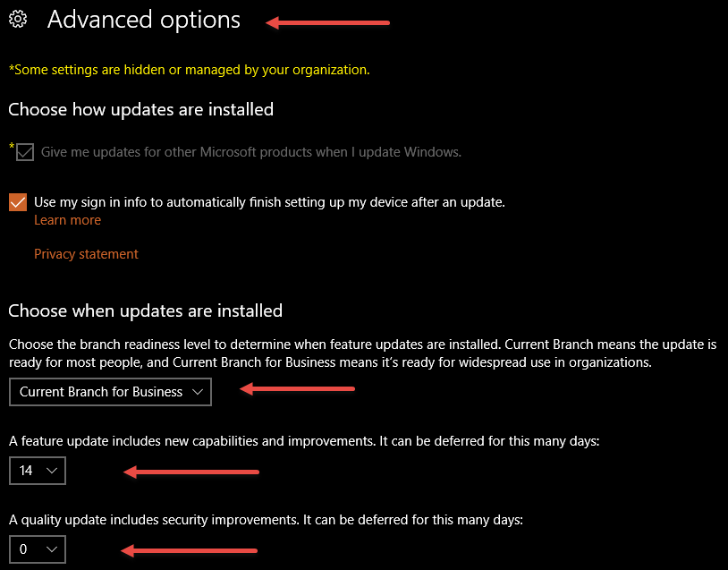This screenshot has width=728, height=570.
Task: Click the feature update deferral description text
Action: [304, 441]
